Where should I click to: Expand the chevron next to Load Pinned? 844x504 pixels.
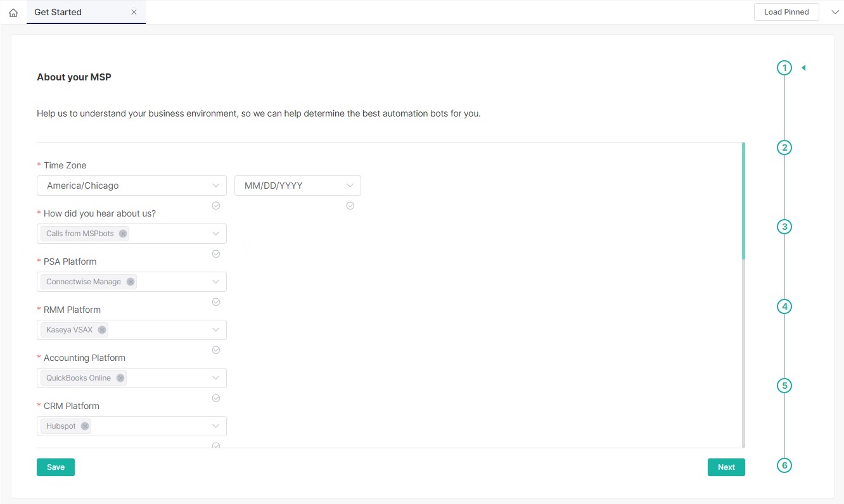[834, 12]
